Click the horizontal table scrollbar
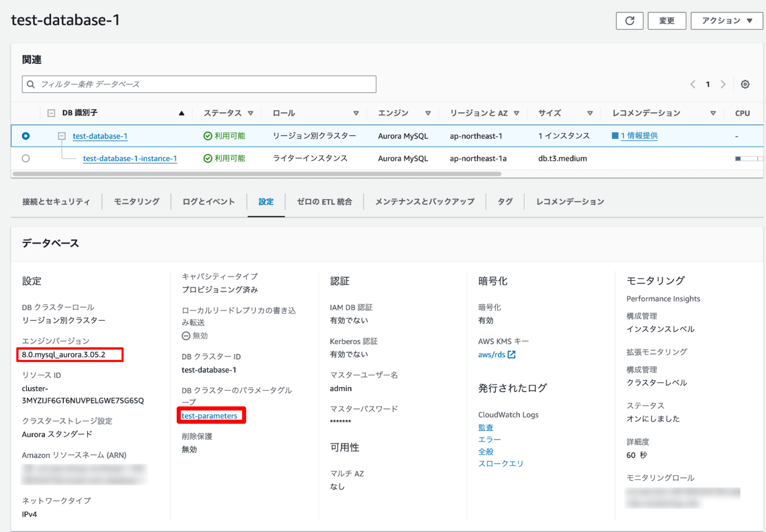Image resolution: width=766 pixels, height=532 pixels. (257, 174)
